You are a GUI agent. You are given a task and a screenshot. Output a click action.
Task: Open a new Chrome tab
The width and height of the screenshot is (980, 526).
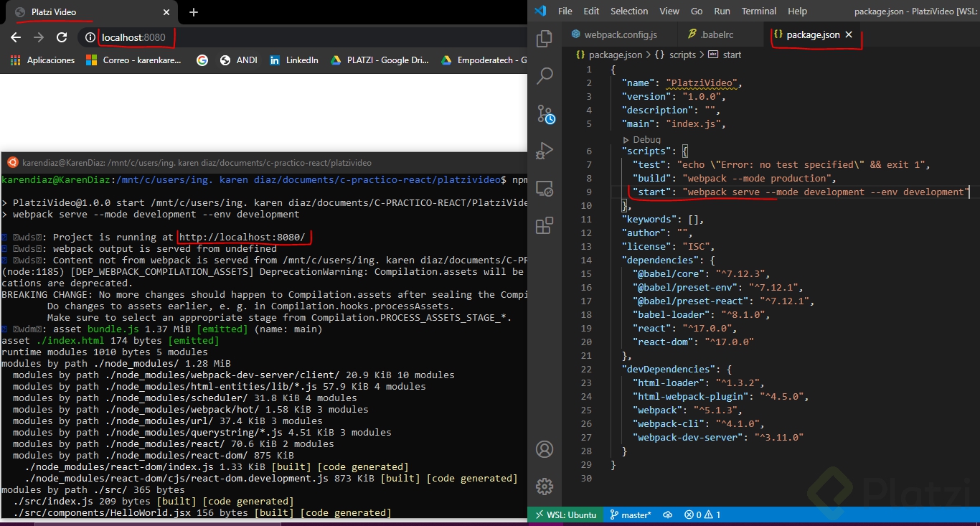coord(194,12)
